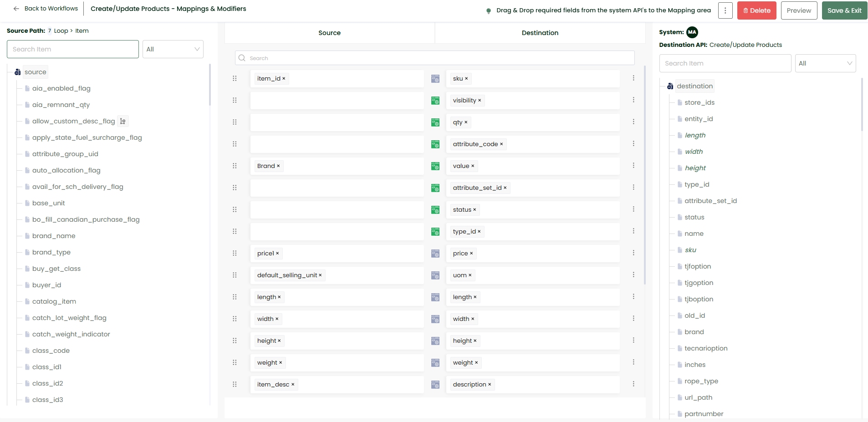Click the modifier icon in the price row
This screenshot has width=868, height=422.
tap(435, 254)
